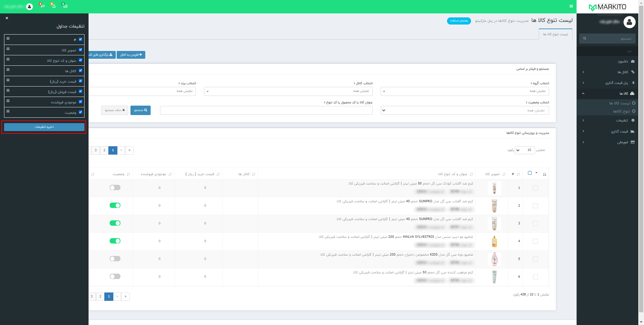Click drag handle icon of کانال ها row
The width and height of the screenshot is (644, 325).
click(8, 70)
